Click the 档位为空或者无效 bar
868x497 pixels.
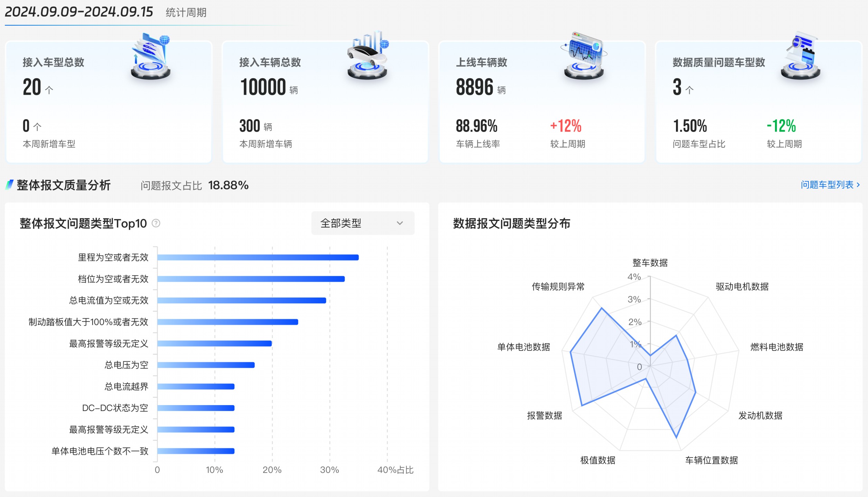tap(251, 279)
